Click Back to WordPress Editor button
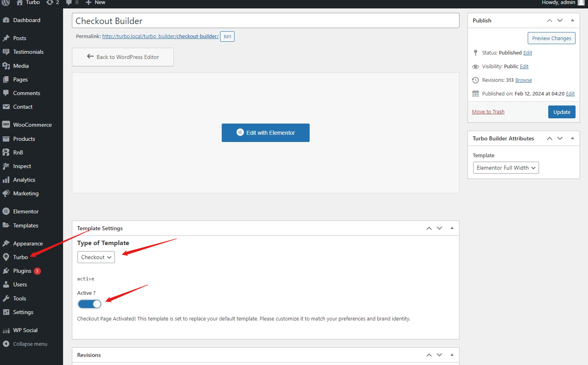Screen dimensions: 588x365 pyautogui.click(x=123, y=57)
